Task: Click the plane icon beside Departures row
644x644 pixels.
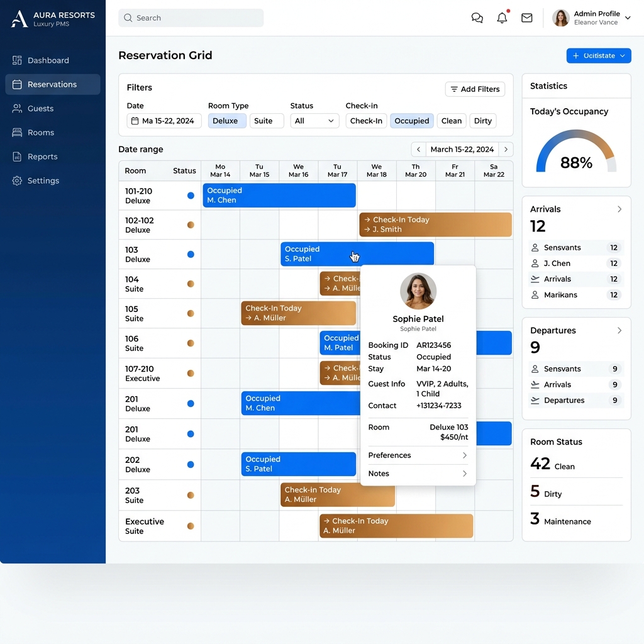Action: (535, 400)
